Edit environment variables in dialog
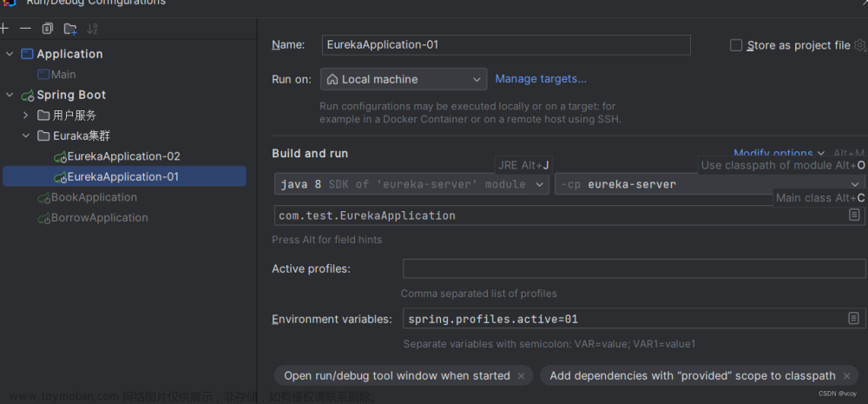This screenshot has height=404, width=868. (x=853, y=318)
